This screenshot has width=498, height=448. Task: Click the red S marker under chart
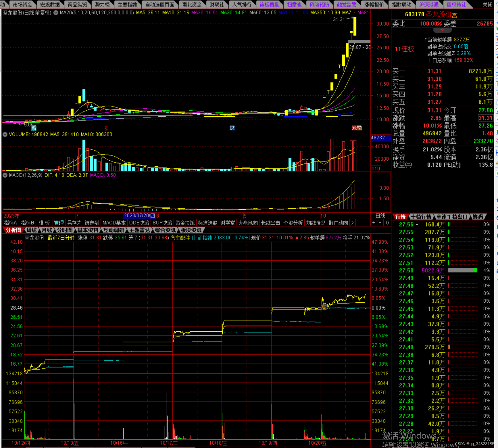tap(106, 128)
